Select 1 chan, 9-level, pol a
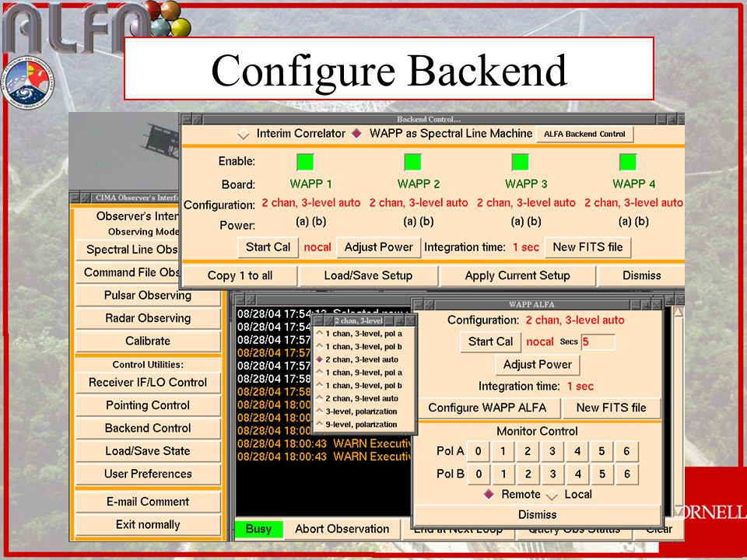747x560 pixels. [359, 373]
